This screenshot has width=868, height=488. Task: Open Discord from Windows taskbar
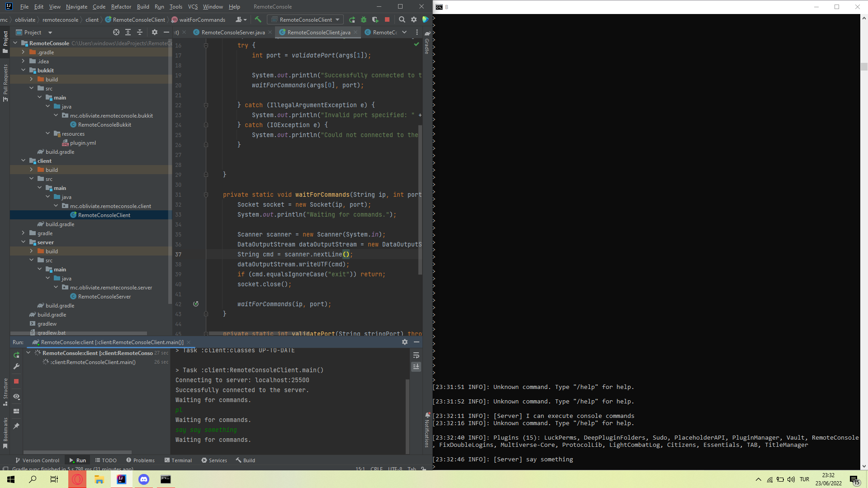coord(144,479)
